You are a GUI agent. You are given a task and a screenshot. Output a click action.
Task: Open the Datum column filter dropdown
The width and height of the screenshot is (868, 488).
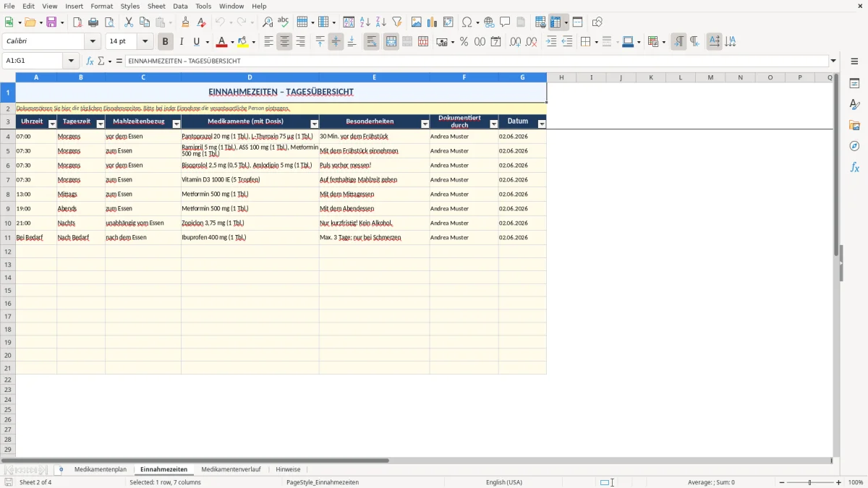(542, 124)
